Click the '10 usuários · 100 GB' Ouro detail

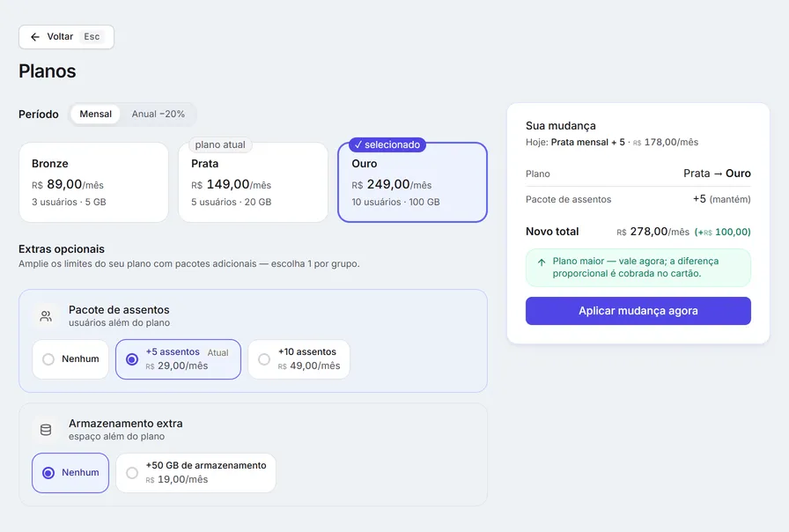[x=395, y=203]
